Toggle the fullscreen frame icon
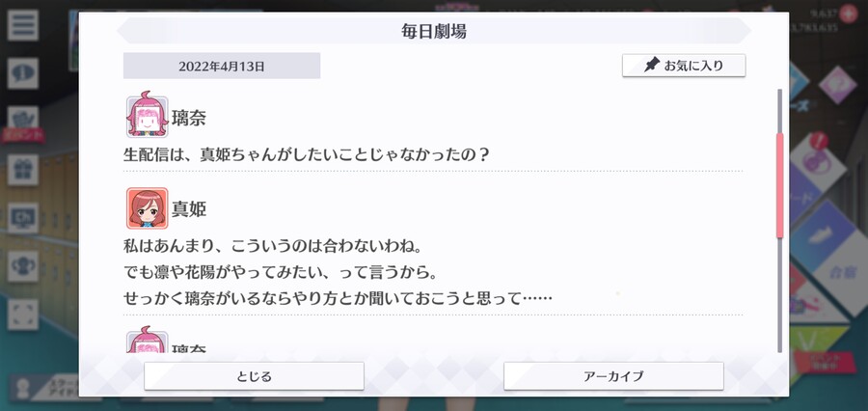This screenshot has width=868, height=411. [23, 315]
